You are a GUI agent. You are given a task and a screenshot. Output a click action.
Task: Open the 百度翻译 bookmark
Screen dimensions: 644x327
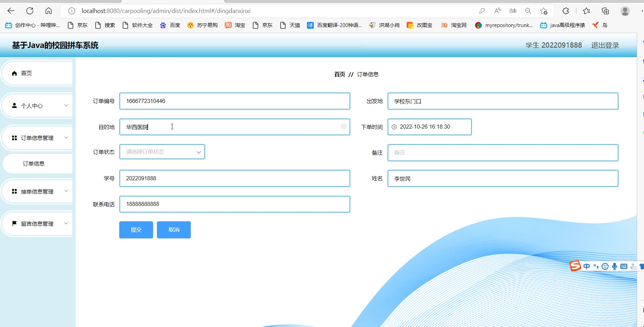tap(335, 25)
